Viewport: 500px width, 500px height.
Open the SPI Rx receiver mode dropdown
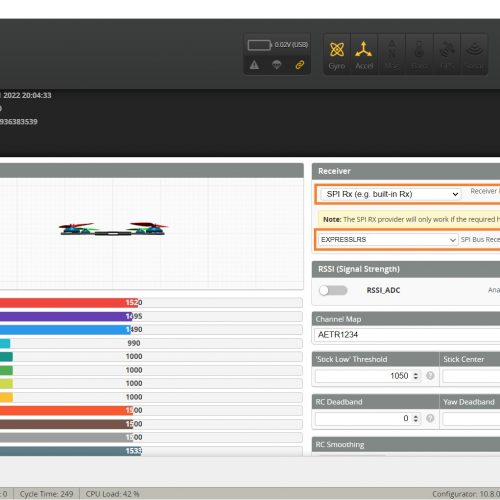point(390,194)
